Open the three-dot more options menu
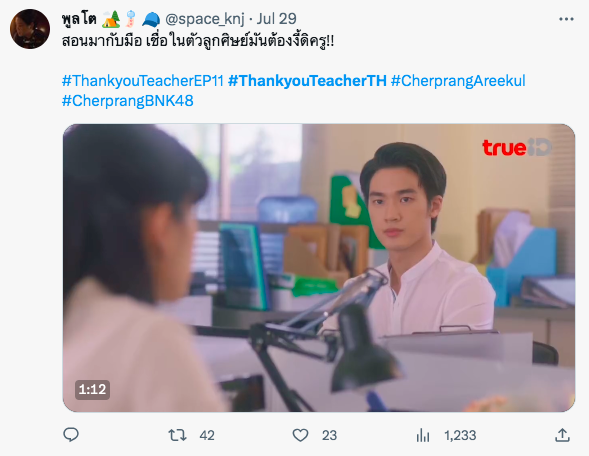The width and height of the screenshot is (589, 456). (x=566, y=19)
